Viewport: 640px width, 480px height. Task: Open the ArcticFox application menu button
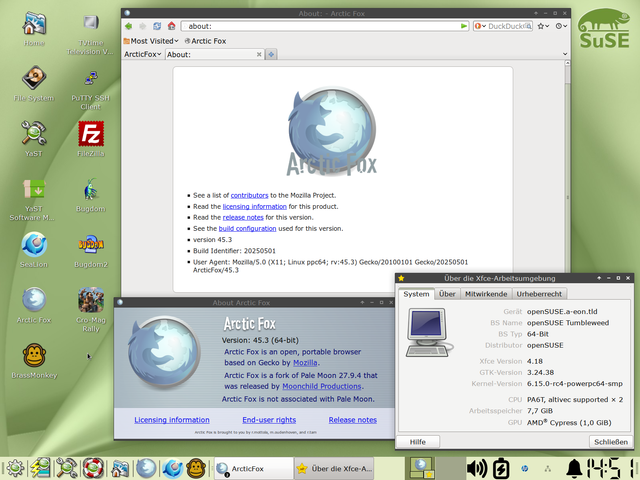[142, 54]
